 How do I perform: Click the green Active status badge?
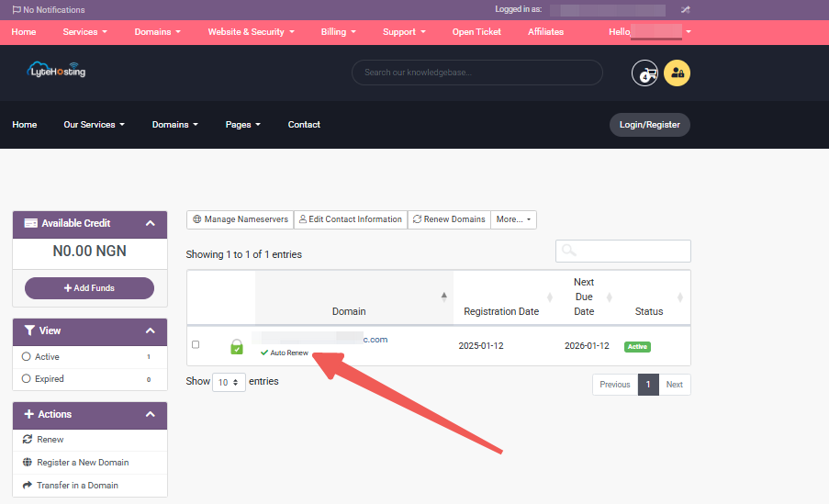pyautogui.click(x=637, y=346)
